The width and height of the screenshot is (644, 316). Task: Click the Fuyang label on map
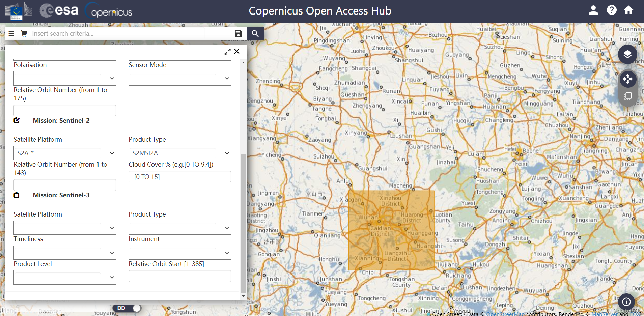click(x=440, y=90)
